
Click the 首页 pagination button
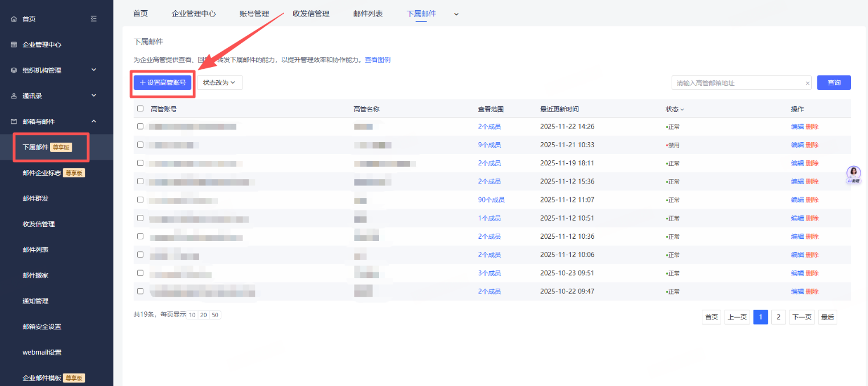coord(711,317)
